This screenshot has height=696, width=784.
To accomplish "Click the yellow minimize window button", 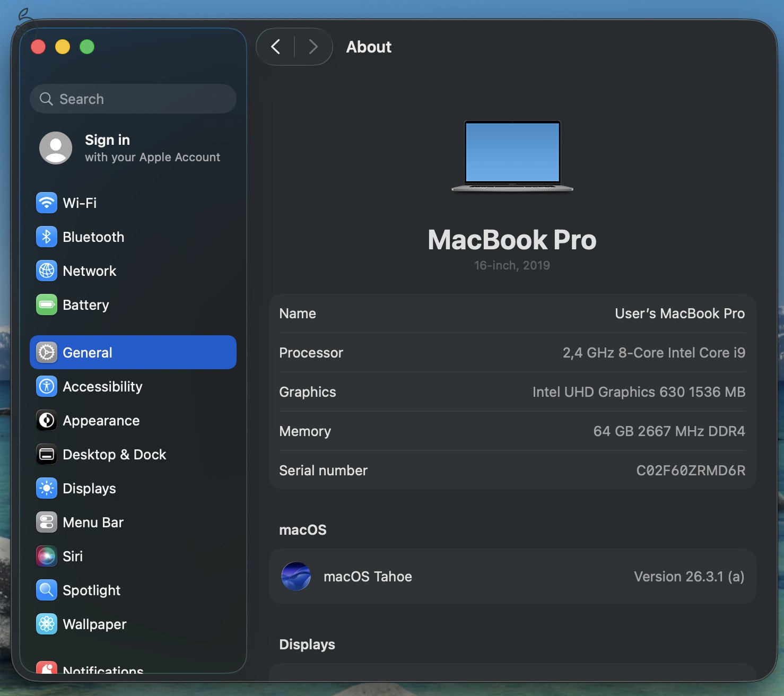I will [x=63, y=47].
